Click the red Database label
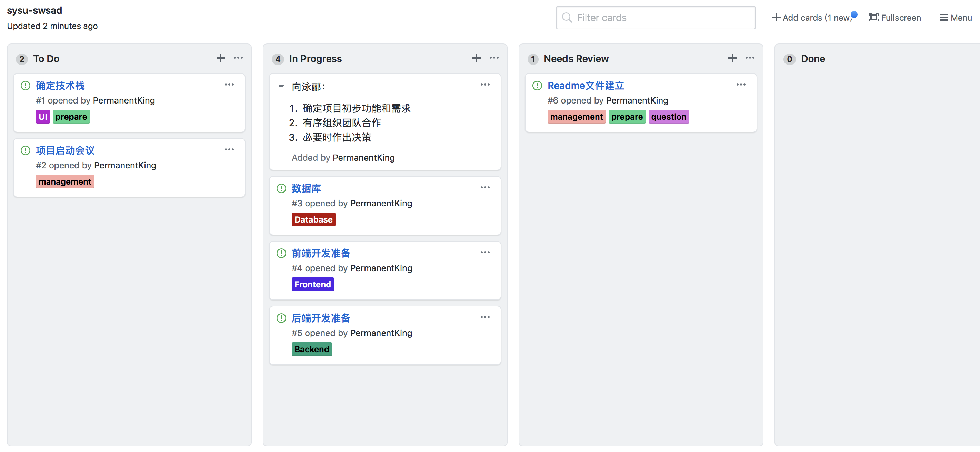Viewport: 980px width, 452px height. pos(313,219)
